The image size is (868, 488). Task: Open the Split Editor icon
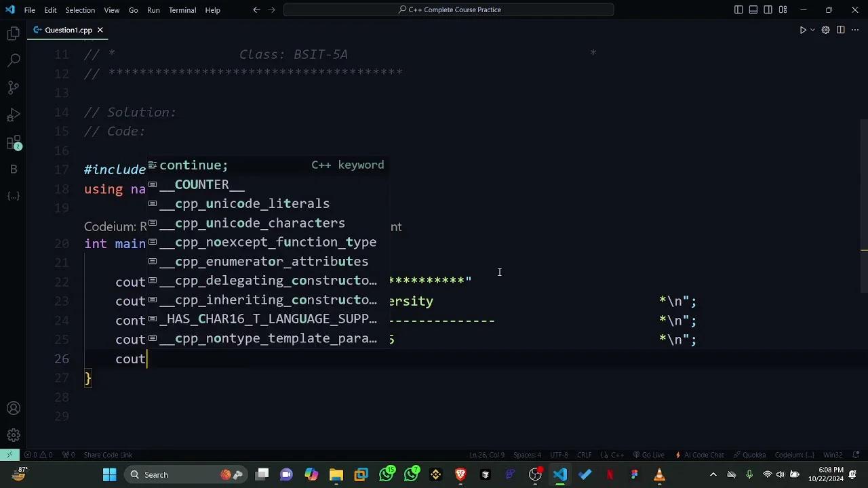tap(840, 30)
